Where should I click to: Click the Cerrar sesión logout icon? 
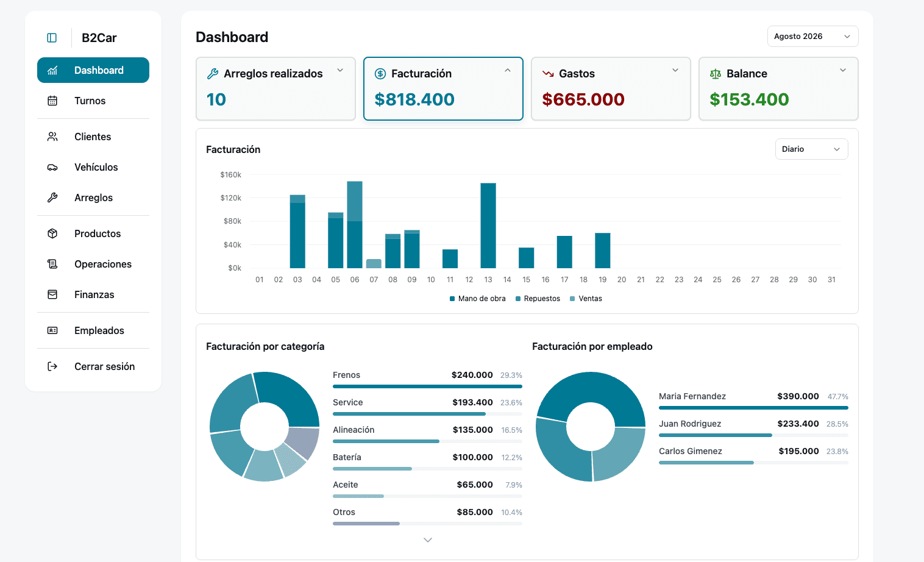(52, 366)
